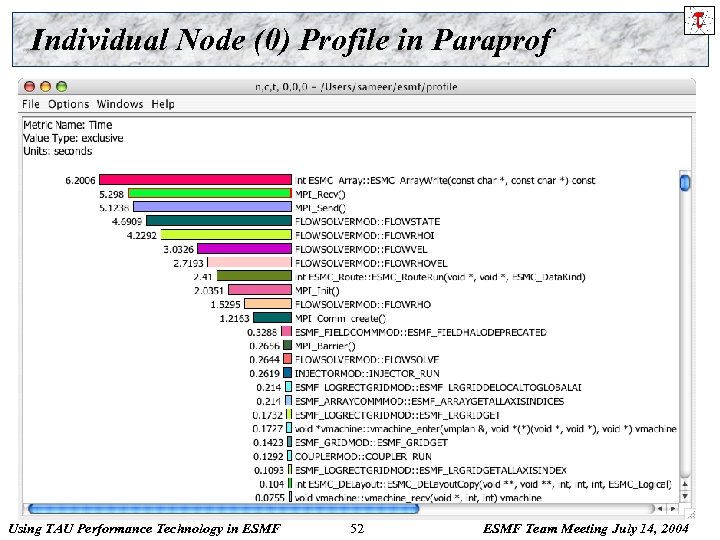
Task: Click the vertical scroll down arrow
Action: click(685, 496)
